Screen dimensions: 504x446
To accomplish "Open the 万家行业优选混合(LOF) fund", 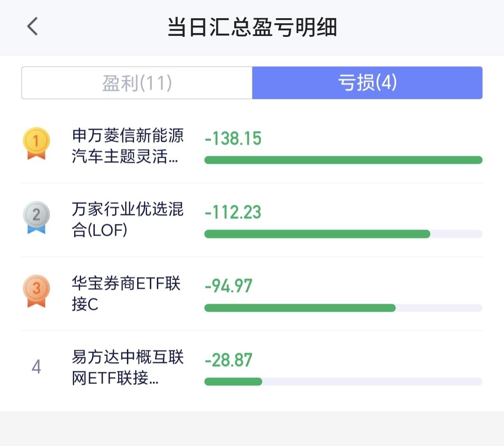I will point(127,220).
